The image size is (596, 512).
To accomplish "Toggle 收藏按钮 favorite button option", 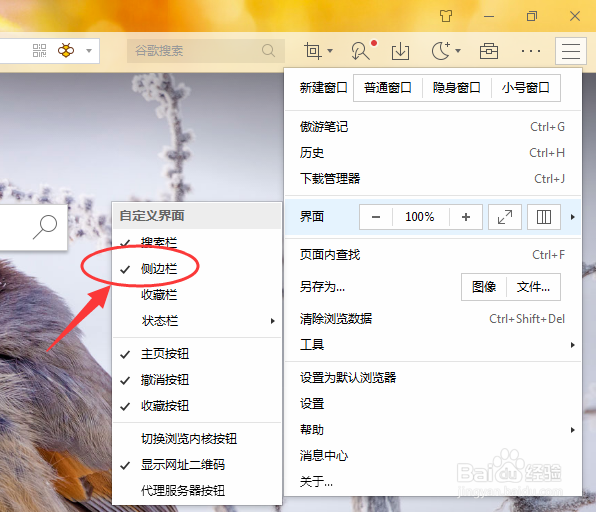I will coord(197,406).
